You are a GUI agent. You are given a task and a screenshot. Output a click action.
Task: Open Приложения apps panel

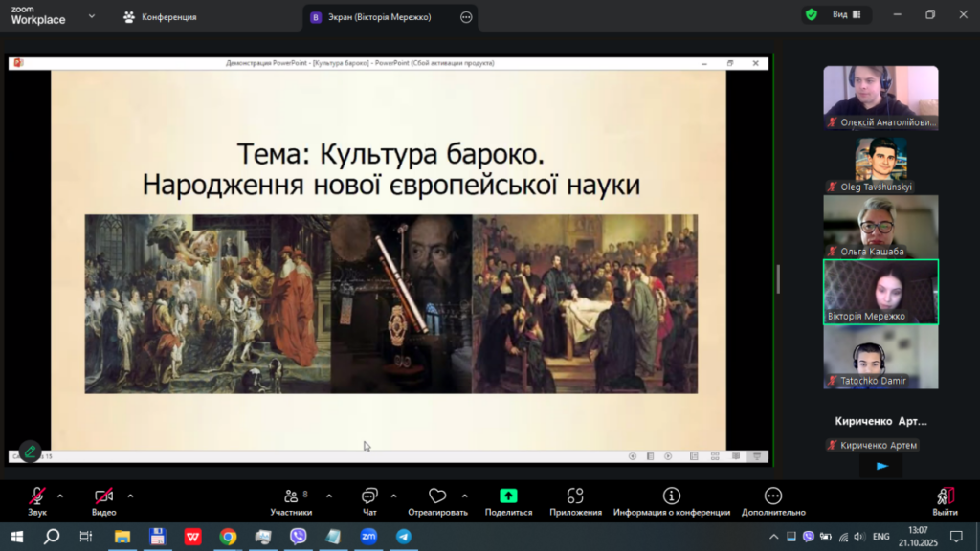click(575, 500)
